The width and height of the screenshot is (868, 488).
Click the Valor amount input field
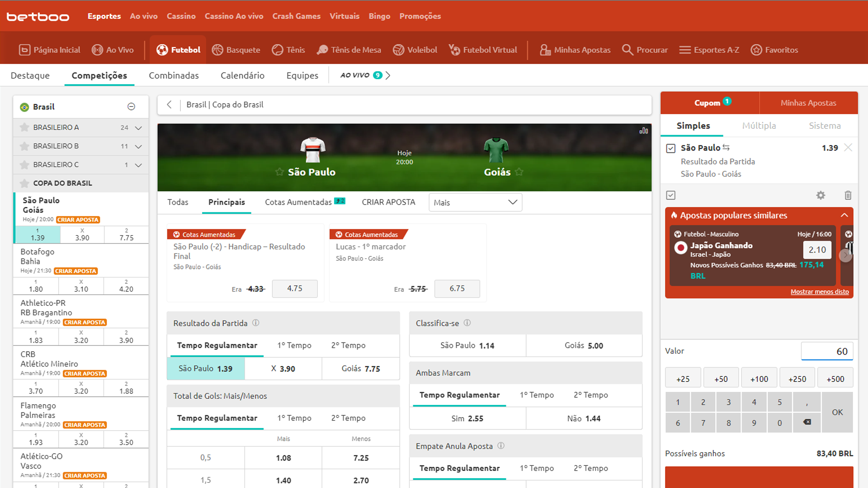tap(827, 351)
